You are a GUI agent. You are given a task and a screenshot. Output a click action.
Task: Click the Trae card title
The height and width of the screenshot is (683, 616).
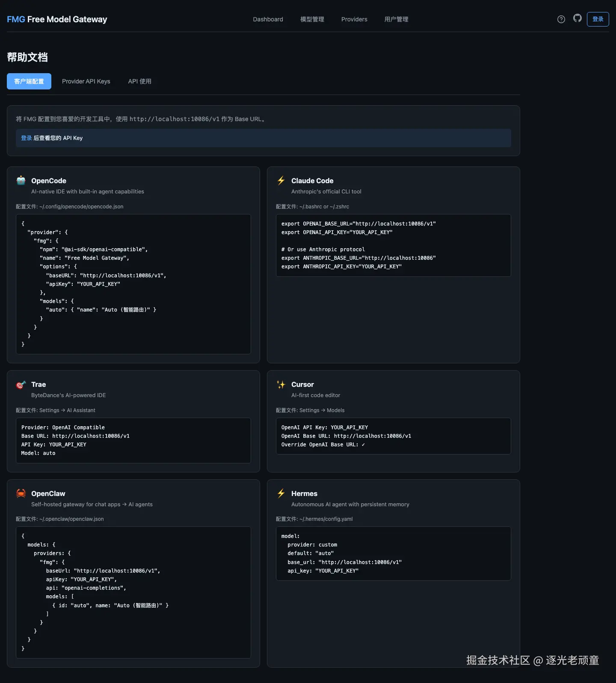tap(38, 385)
